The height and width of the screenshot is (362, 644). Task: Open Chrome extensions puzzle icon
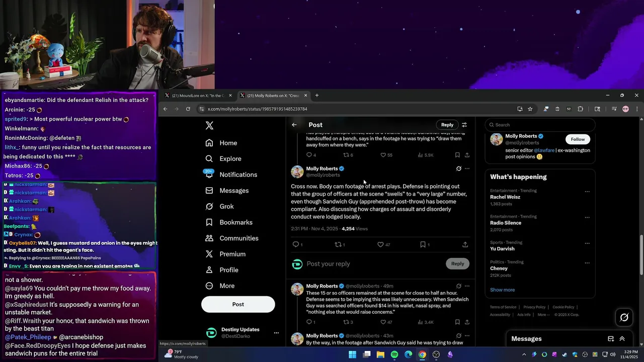pyautogui.click(x=580, y=109)
